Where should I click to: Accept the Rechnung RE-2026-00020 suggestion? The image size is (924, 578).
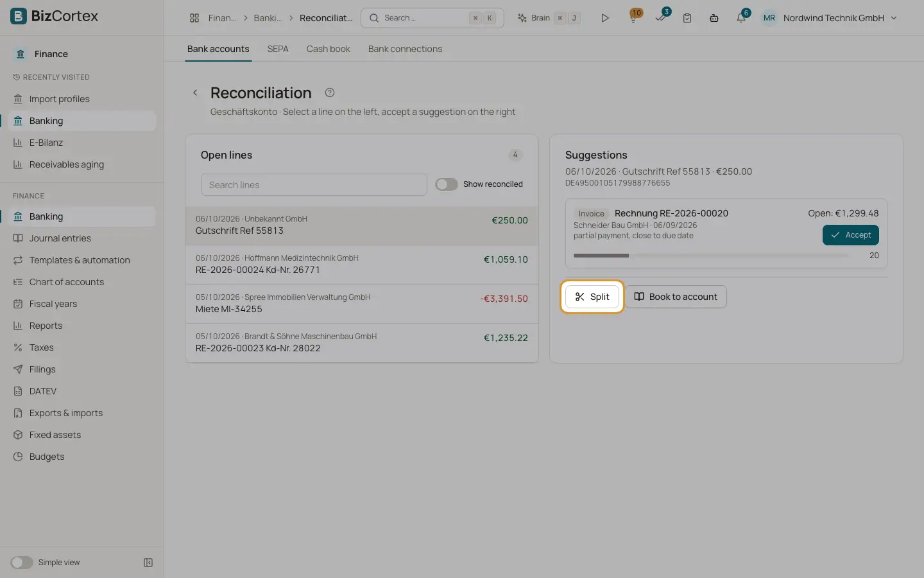tap(851, 235)
